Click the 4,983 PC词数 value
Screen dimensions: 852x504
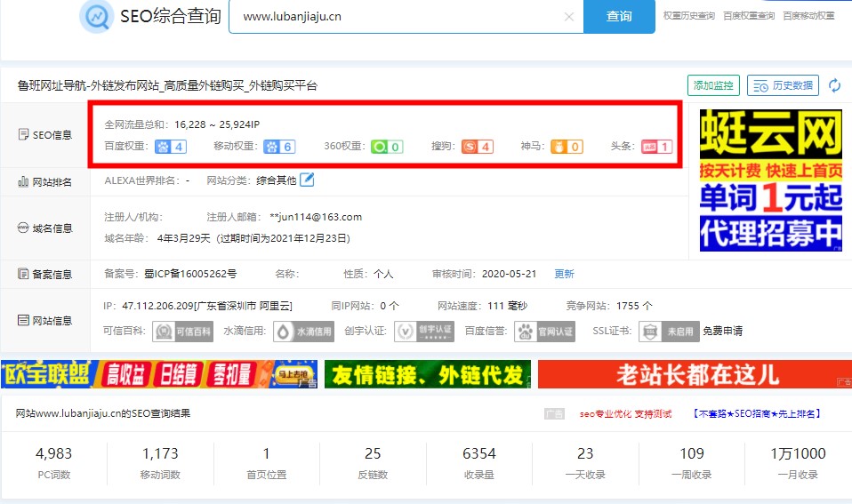(53, 453)
